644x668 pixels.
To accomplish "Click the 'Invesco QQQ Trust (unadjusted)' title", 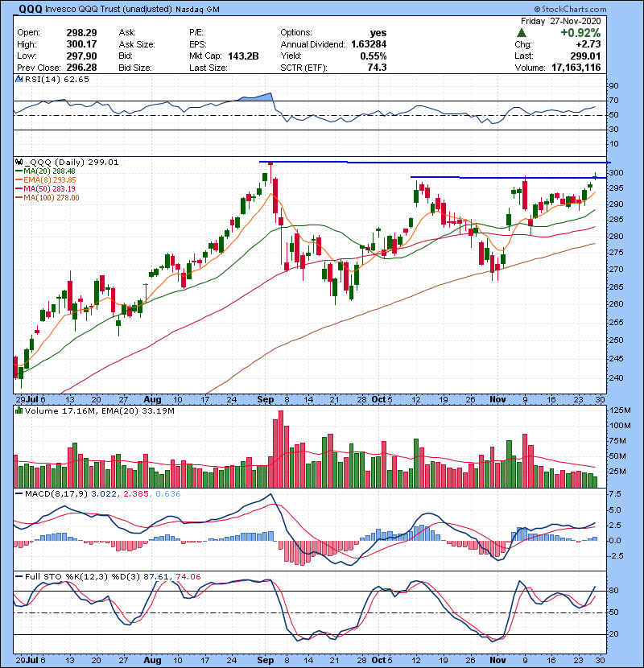I will (x=109, y=9).
